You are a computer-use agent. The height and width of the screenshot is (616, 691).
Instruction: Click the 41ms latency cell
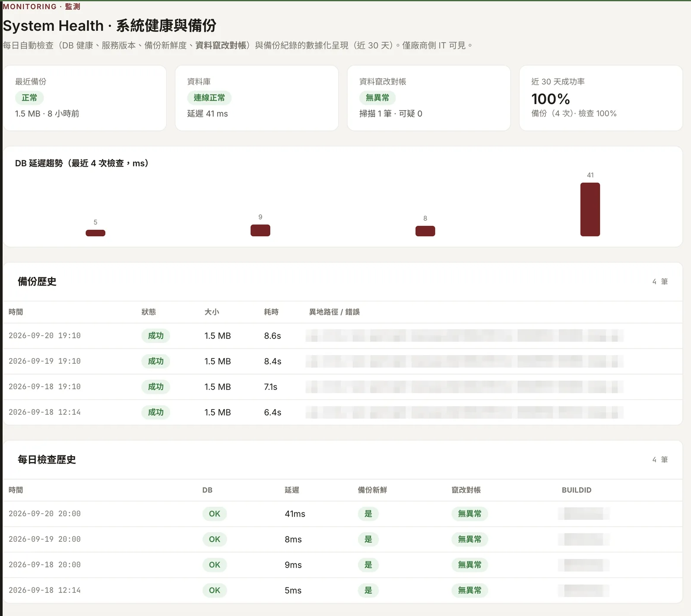tap(295, 514)
